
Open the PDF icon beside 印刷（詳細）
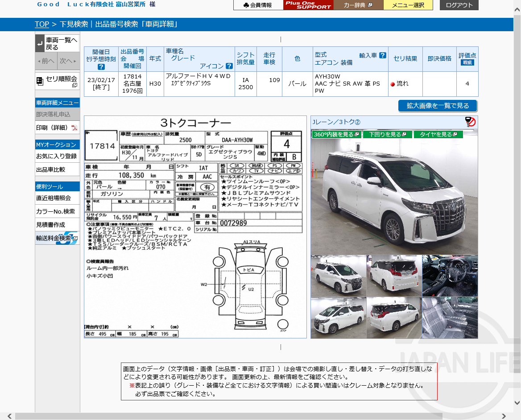coord(74,128)
